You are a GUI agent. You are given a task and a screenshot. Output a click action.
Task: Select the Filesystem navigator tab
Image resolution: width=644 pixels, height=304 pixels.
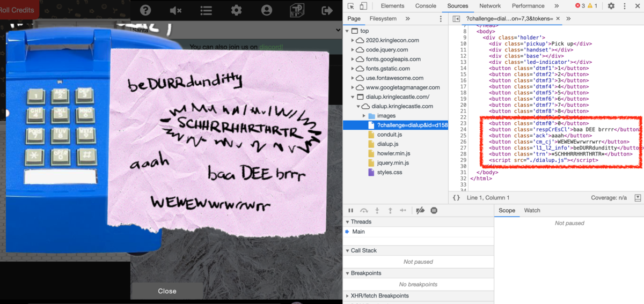pos(383,19)
